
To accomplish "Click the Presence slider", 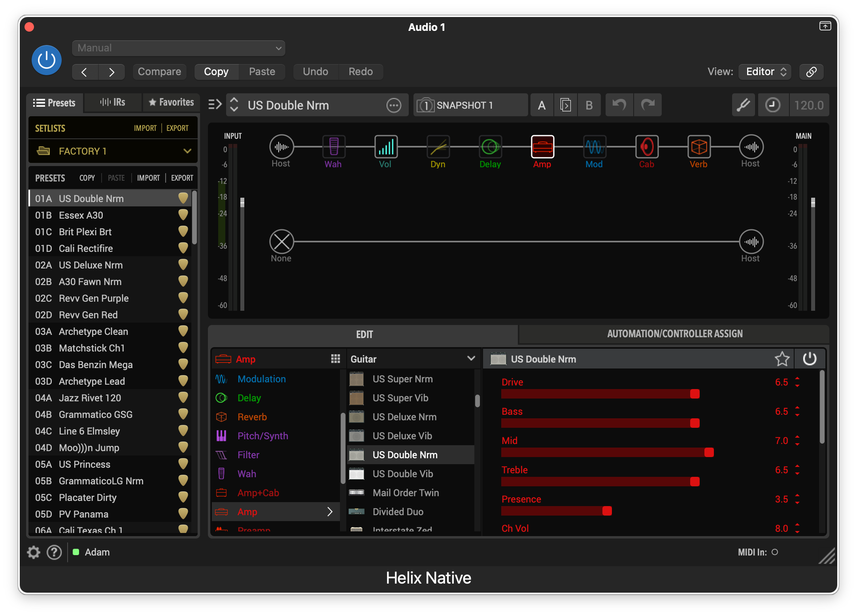I will 556,511.
